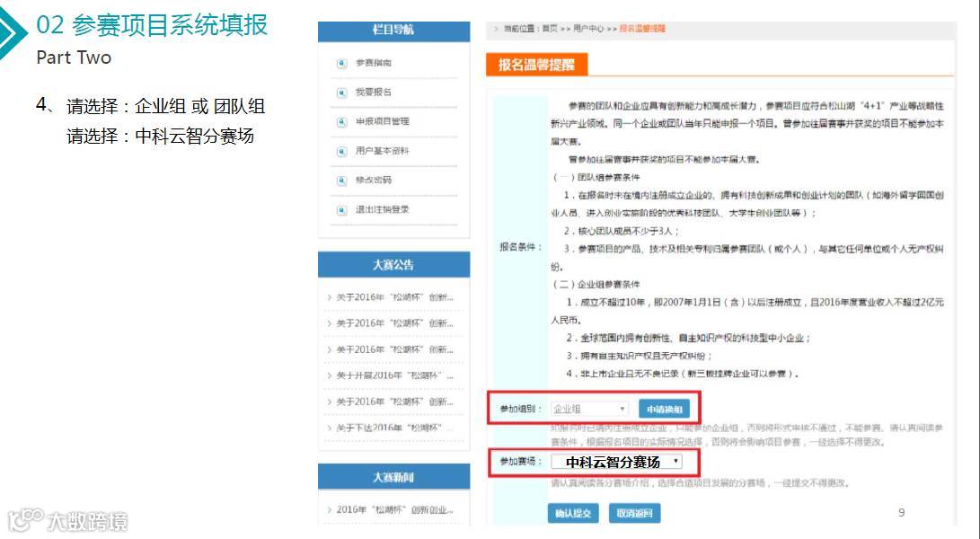The image size is (980, 539).
Task: Click the 大赛新闻 panel header
Action: click(393, 477)
